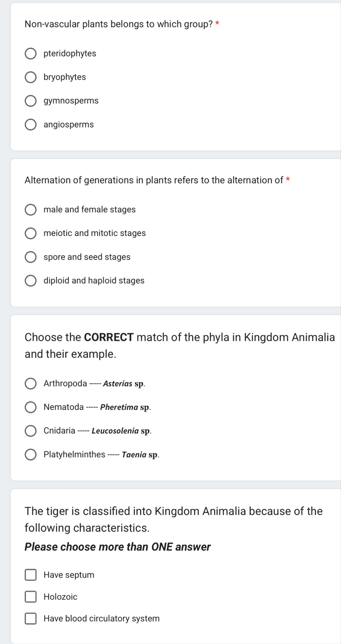Choose "Platyhelminthes ----- Taenia sp."

(31, 455)
